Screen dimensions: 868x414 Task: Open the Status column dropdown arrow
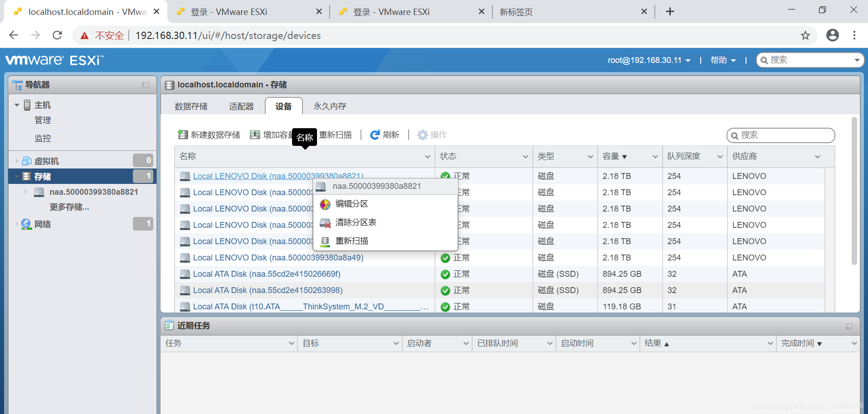click(525, 157)
